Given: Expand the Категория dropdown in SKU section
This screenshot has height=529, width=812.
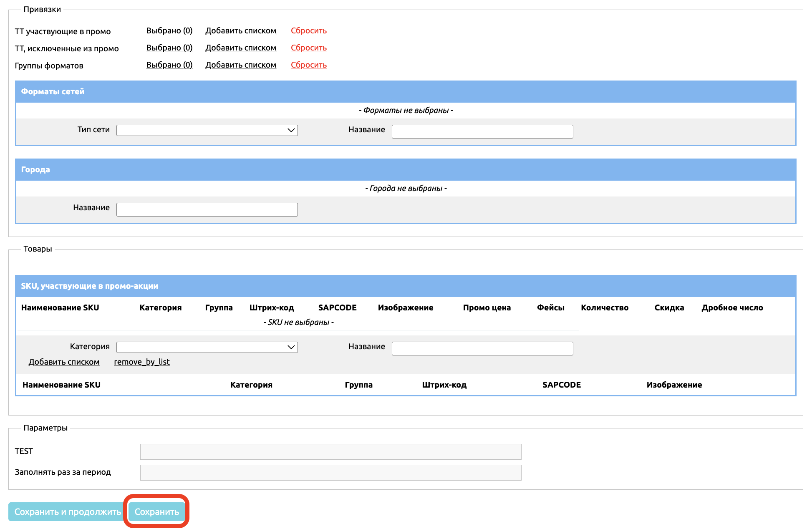Looking at the screenshot, I should pos(207,347).
